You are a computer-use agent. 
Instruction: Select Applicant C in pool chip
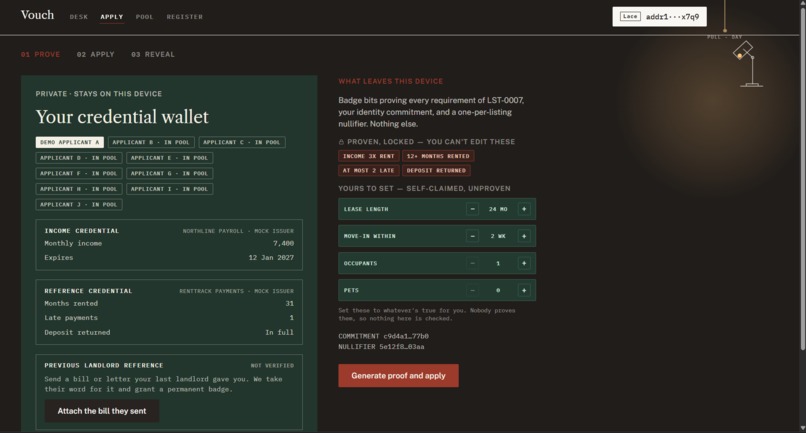[242, 142]
